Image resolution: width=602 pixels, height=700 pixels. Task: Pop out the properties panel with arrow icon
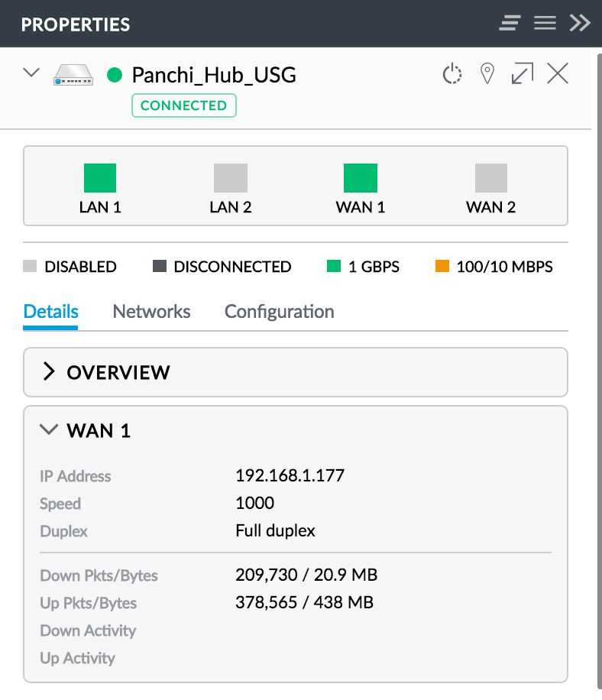pyautogui.click(x=523, y=74)
